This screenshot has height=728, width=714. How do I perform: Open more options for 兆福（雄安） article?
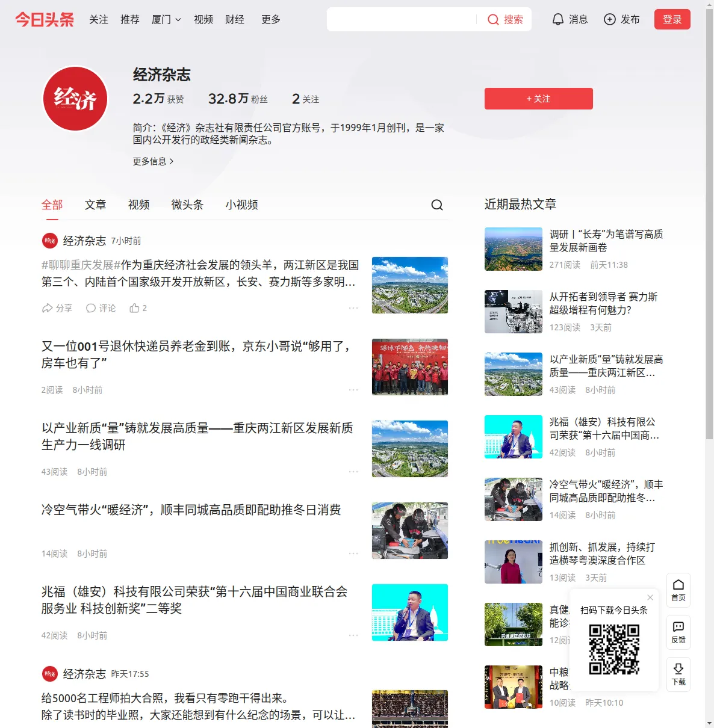353,635
